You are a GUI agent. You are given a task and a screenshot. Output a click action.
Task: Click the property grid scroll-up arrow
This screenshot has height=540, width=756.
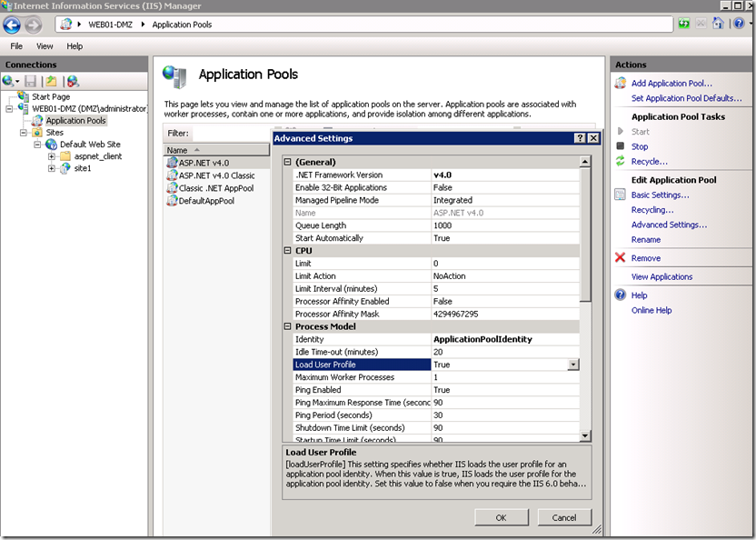pos(585,162)
